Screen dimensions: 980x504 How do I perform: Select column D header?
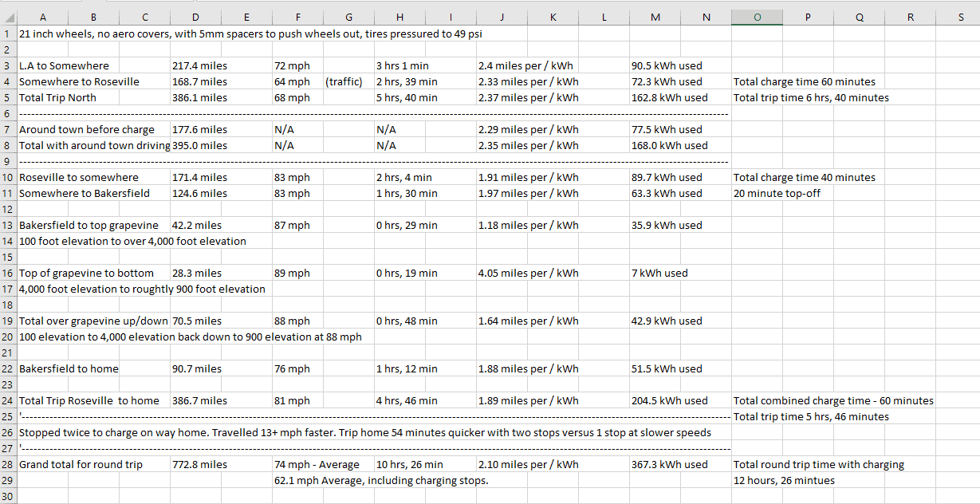195,18
